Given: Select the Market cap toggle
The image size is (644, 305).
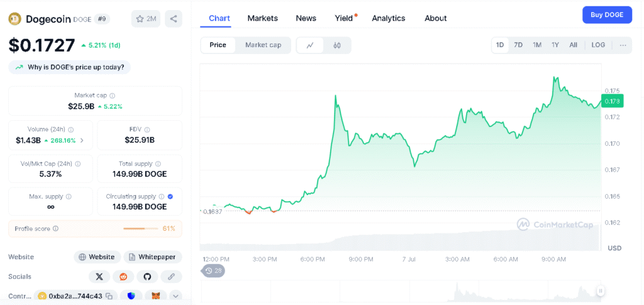Looking at the screenshot, I should coord(264,45).
